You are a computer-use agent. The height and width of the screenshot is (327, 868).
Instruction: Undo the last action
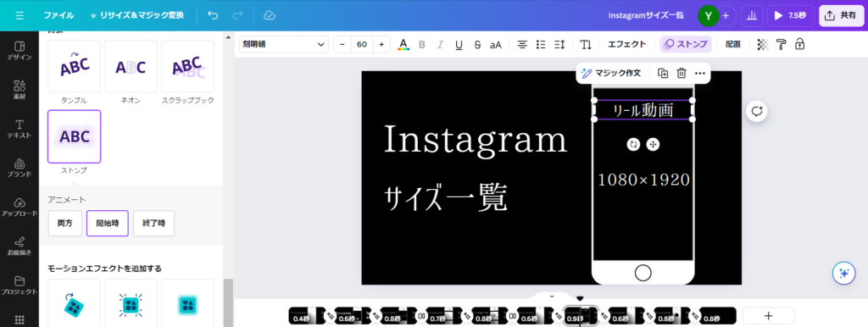[213, 15]
